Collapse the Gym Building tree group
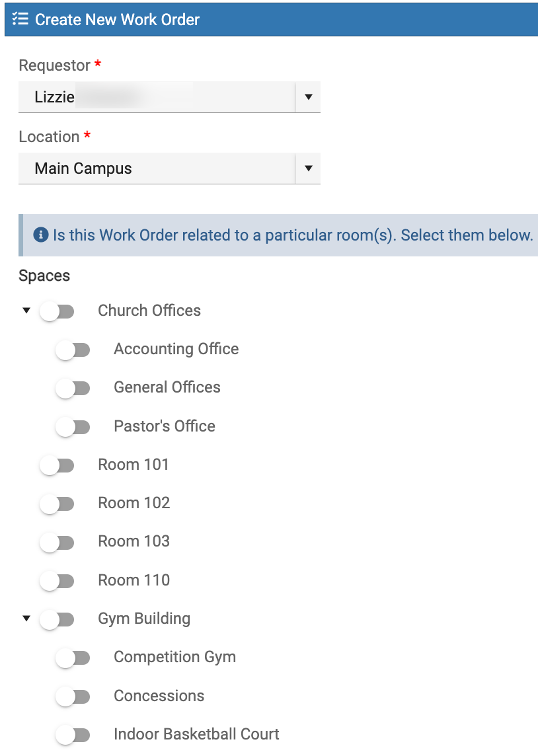 (x=26, y=618)
